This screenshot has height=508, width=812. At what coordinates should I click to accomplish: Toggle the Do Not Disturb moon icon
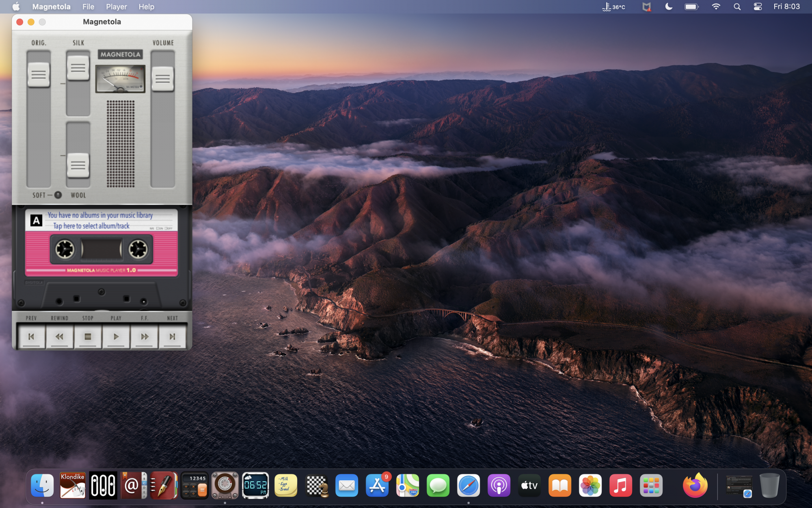tap(669, 7)
